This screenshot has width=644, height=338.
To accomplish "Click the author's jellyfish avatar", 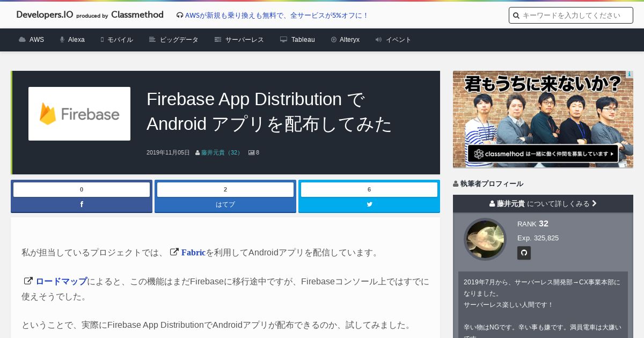I will coord(485,239).
